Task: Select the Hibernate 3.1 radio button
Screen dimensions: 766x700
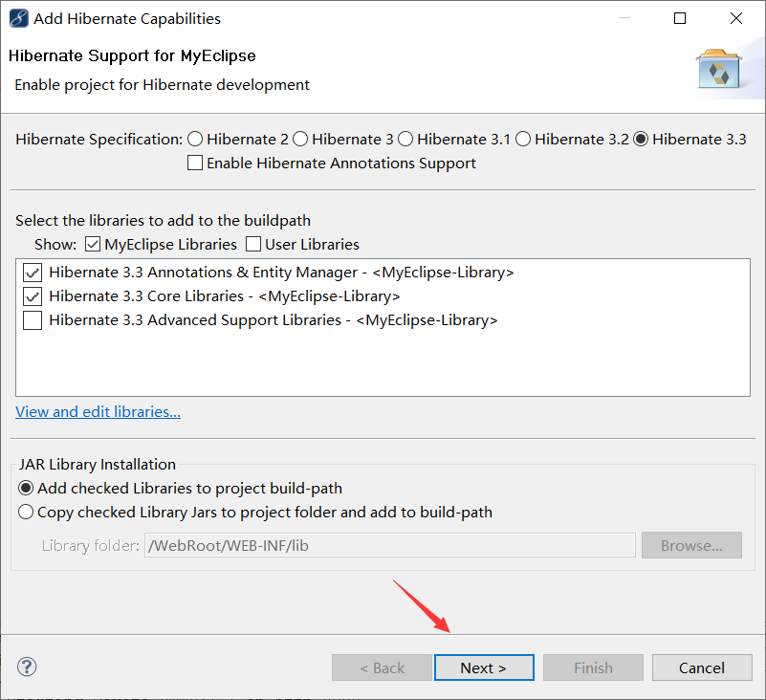Action: [405, 140]
